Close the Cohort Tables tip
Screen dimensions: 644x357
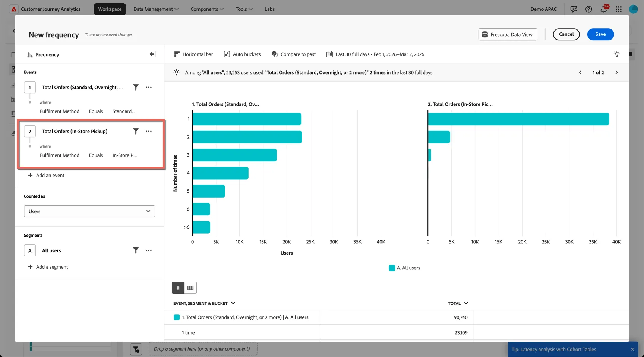click(x=632, y=349)
